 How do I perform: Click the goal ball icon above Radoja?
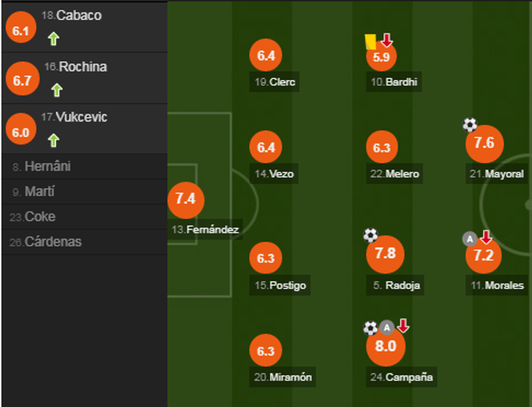tap(370, 235)
